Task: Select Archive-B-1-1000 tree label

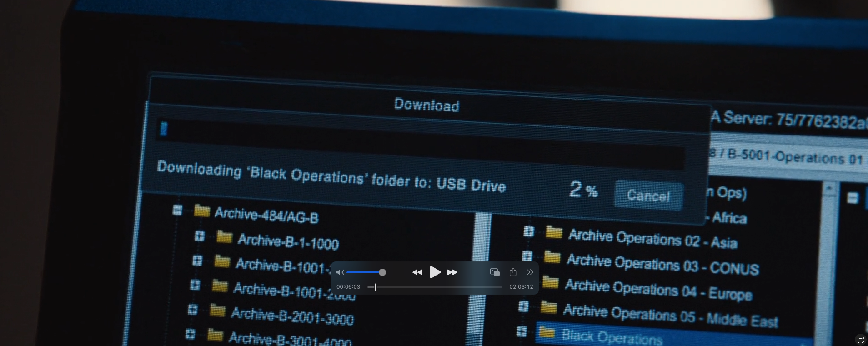Action: [288, 241]
